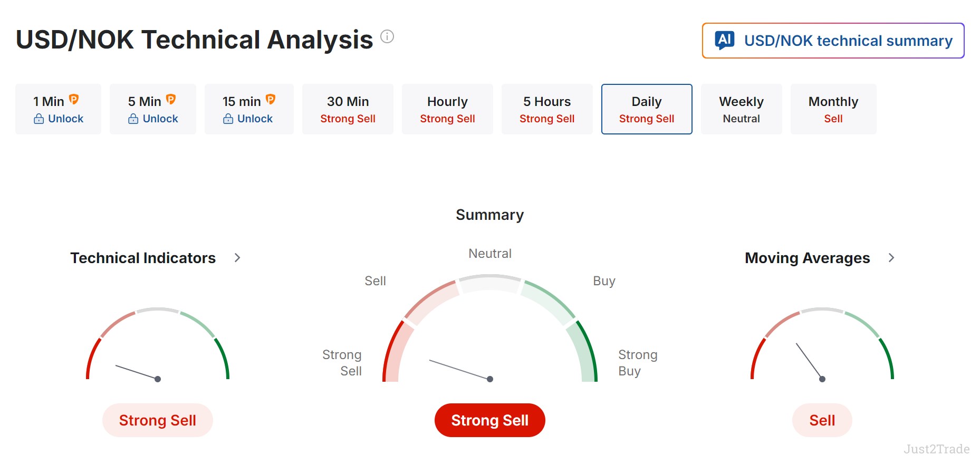Select the 5 Hours timeframe tab
Screen dimensions: 980x464
coord(547,109)
